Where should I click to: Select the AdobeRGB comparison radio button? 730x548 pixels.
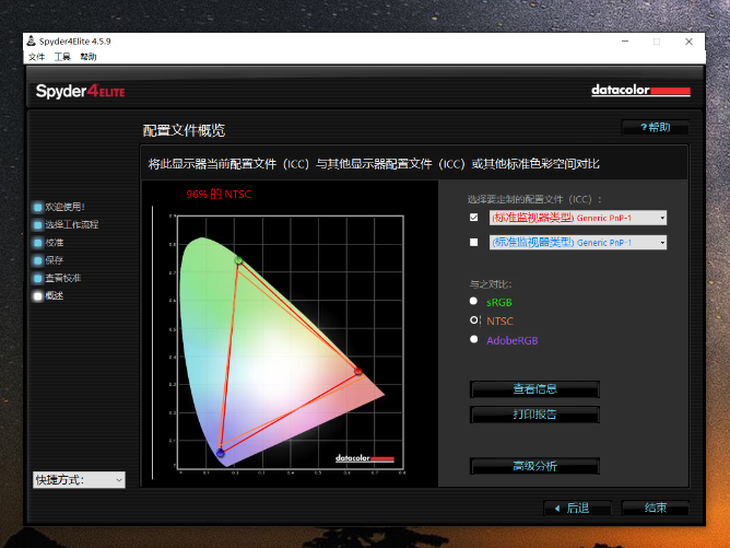pos(474,340)
